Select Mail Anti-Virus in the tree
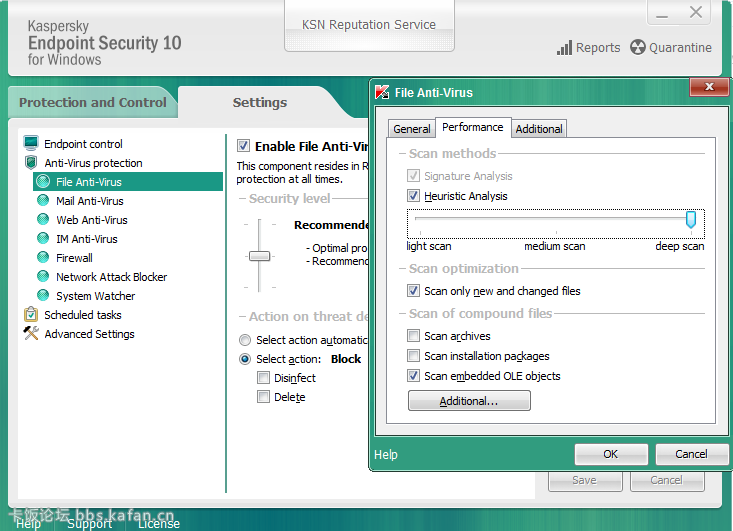Screen dimensions: 733x531 tap(90, 201)
